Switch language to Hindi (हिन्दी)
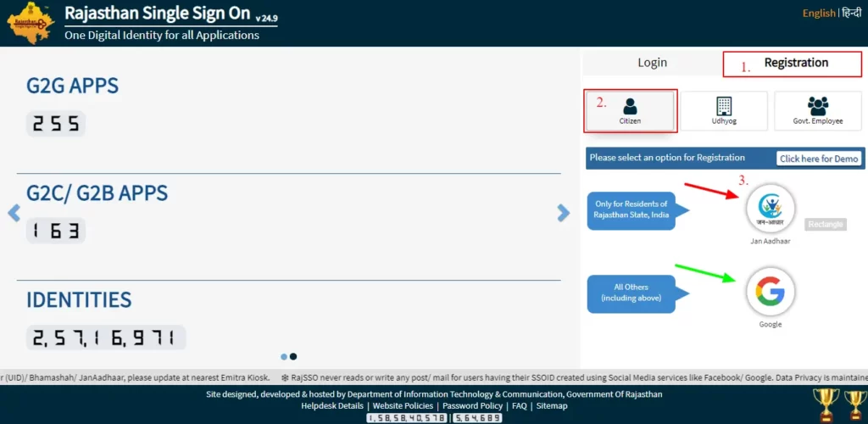The width and height of the screenshot is (868, 424). click(x=851, y=14)
